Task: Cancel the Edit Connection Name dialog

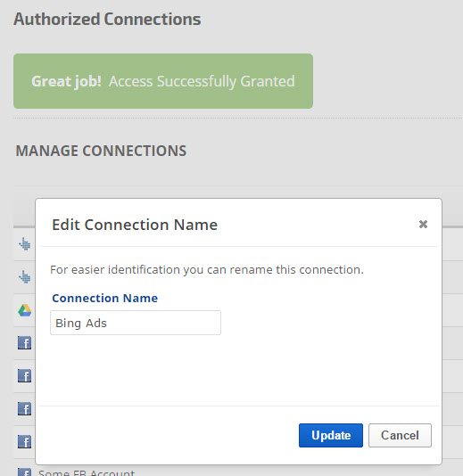Action: click(400, 435)
